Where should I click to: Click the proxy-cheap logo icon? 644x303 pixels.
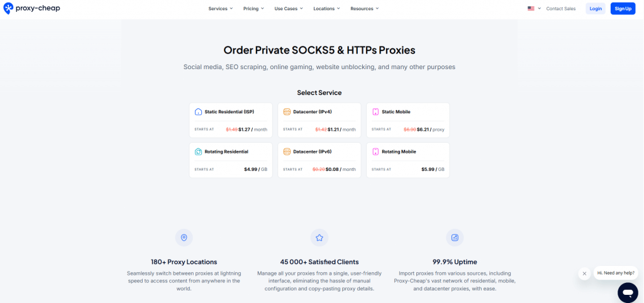tap(8, 8)
